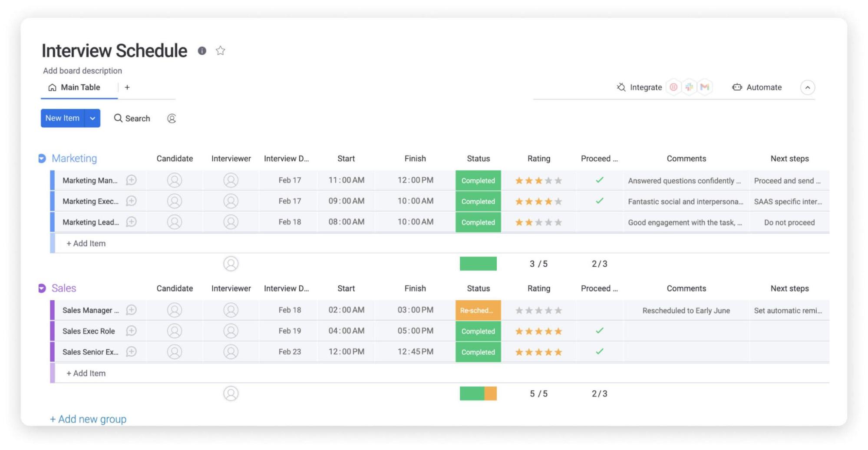
Task: Select Feb 23 date for Sales Senior Ex...
Action: (290, 352)
